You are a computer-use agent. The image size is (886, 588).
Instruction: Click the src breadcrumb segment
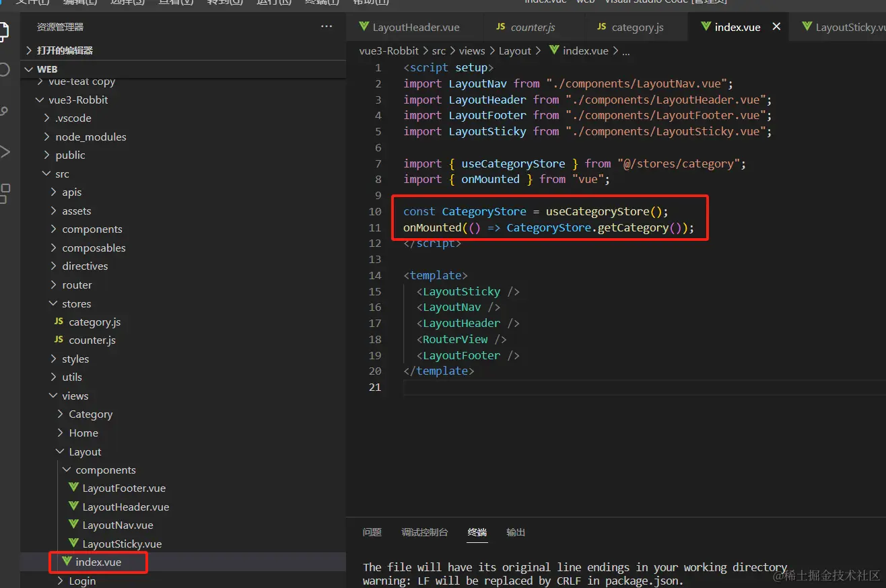pyautogui.click(x=439, y=50)
